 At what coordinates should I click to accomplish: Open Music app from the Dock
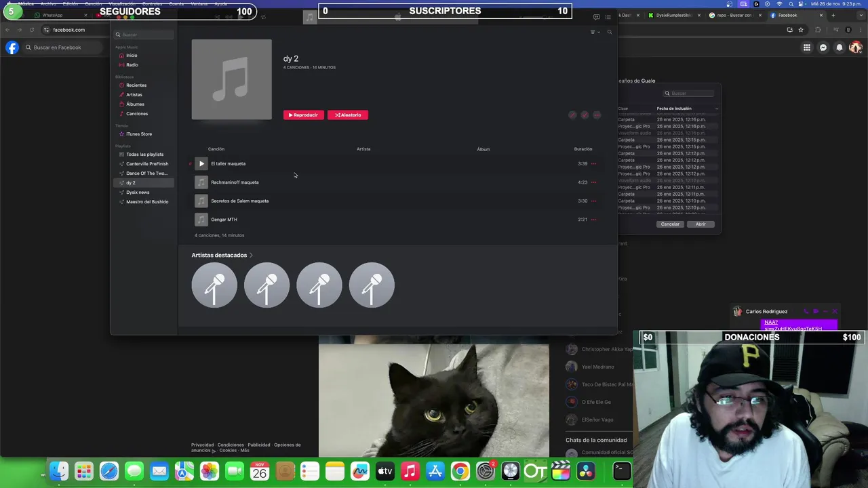(x=410, y=471)
